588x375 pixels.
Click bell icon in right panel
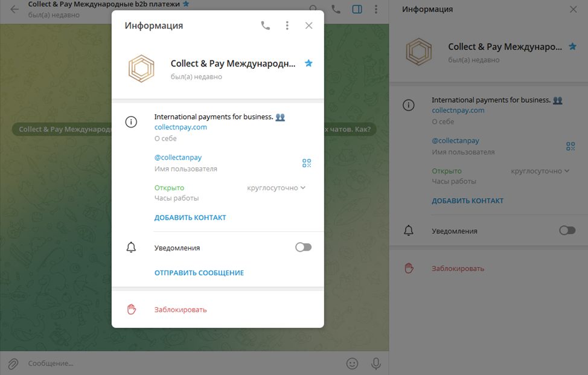point(409,231)
